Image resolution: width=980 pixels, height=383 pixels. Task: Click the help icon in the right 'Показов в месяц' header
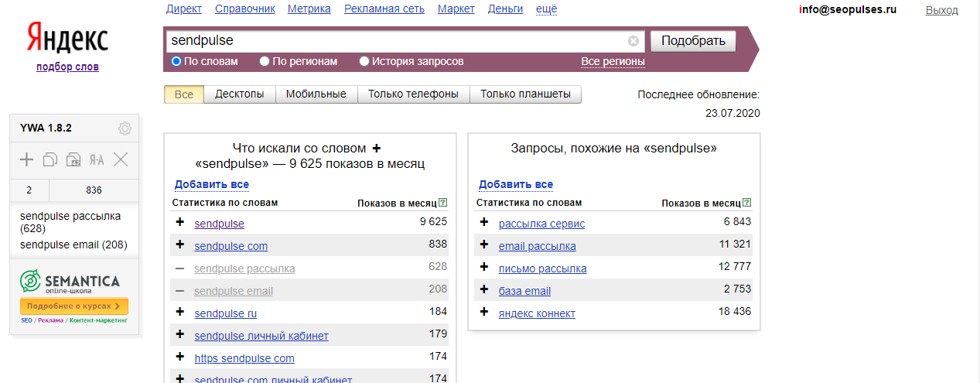click(x=747, y=203)
